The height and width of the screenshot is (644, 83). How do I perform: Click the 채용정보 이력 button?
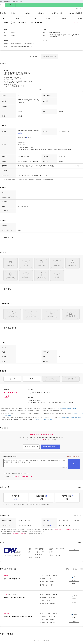[74, 549]
